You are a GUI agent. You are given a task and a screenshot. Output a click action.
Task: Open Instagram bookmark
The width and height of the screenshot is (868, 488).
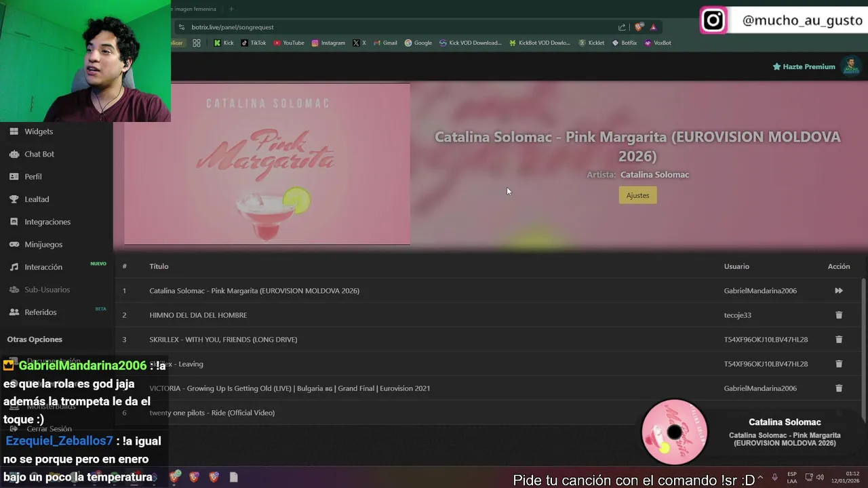328,43
